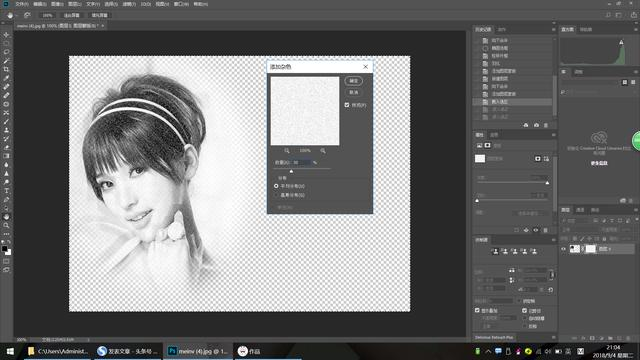Viewport: 640px width, 360px height.
Task: Open search icon at top right
Action: [608, 15]
